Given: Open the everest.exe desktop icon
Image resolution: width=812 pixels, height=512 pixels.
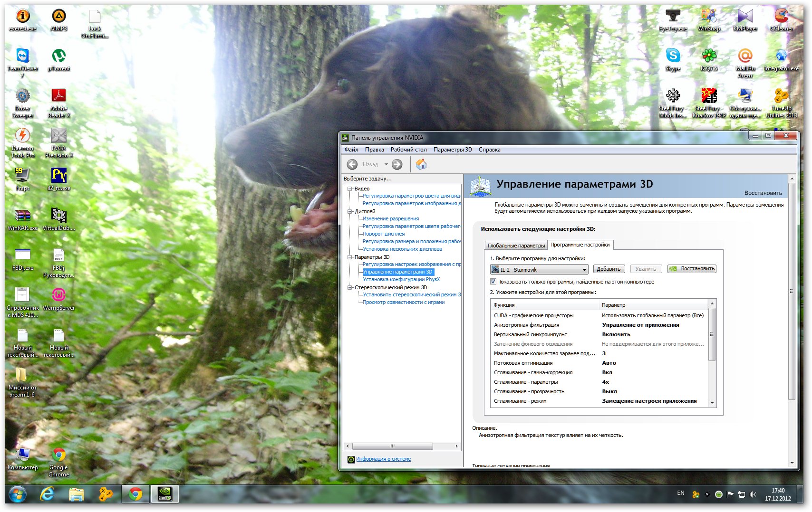Looking at the screenshot, I should coord(22,20).
